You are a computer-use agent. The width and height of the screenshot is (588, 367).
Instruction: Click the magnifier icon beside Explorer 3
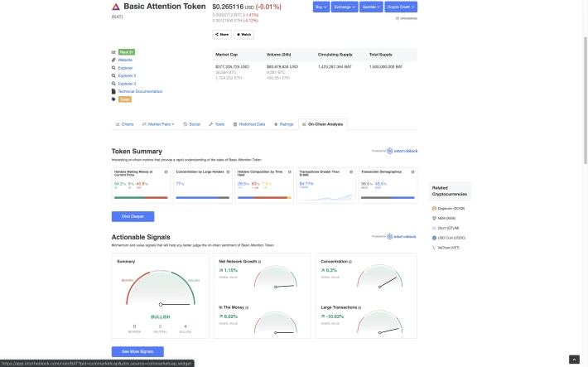113,84
